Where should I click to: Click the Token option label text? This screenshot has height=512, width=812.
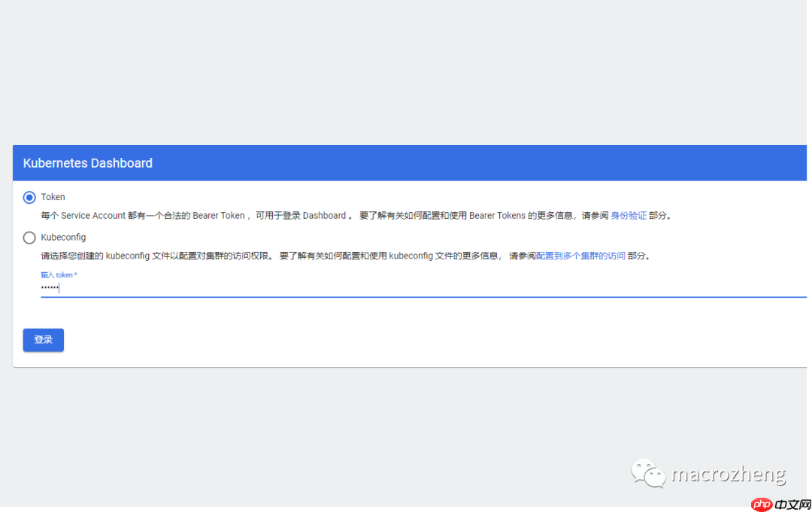coord(52,197)
